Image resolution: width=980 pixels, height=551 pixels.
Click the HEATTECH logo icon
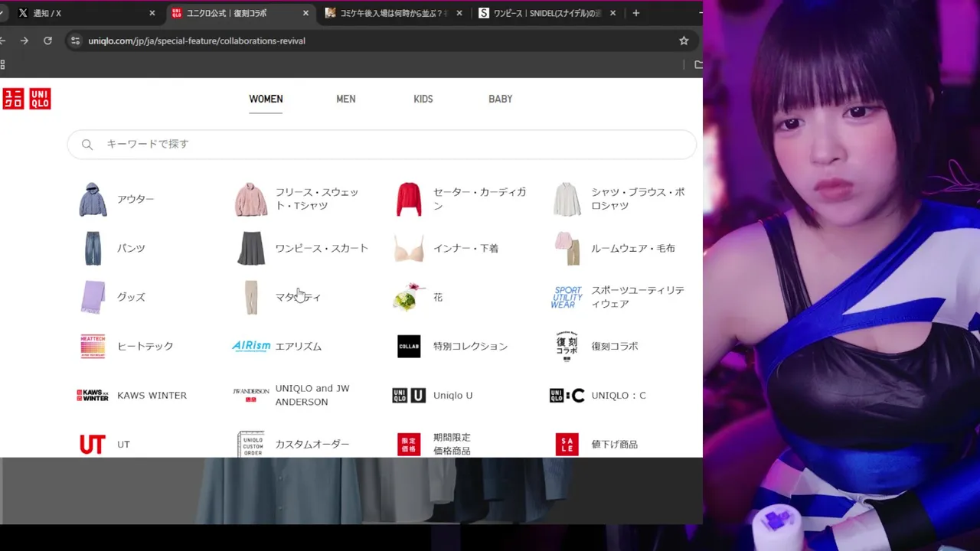pos(93,346)
